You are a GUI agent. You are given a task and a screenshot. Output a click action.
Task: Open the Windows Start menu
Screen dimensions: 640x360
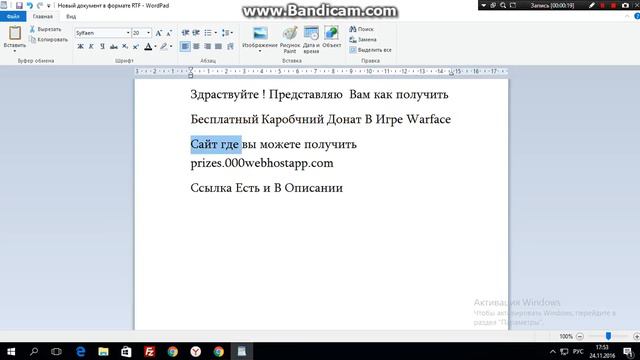[11, 351]
